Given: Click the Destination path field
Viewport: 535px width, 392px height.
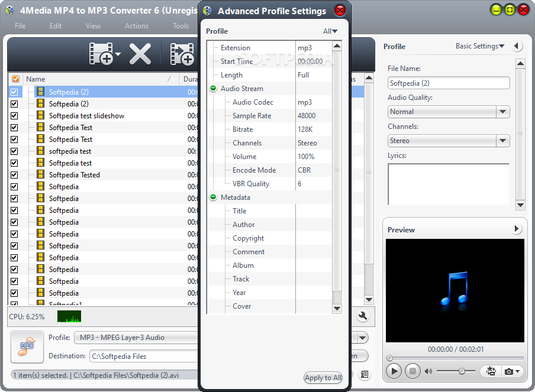Looking at the screenshot, I should point(144,356).
